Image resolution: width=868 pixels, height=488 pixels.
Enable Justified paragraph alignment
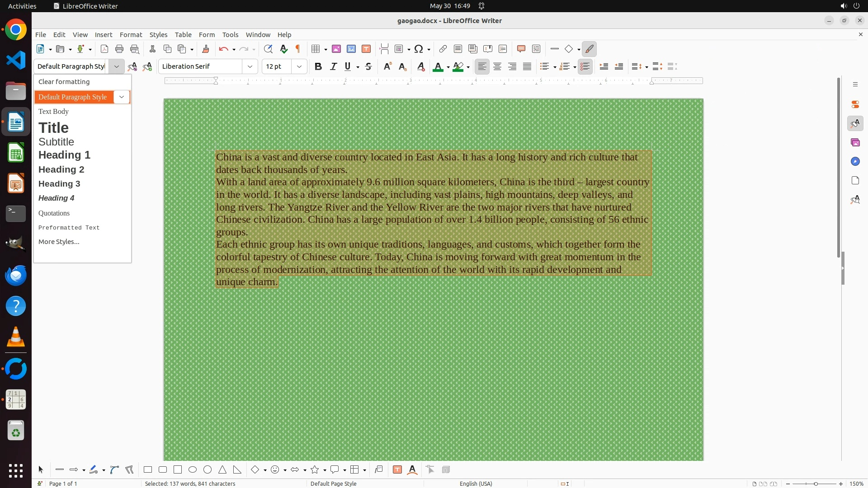tap(527, 66)
